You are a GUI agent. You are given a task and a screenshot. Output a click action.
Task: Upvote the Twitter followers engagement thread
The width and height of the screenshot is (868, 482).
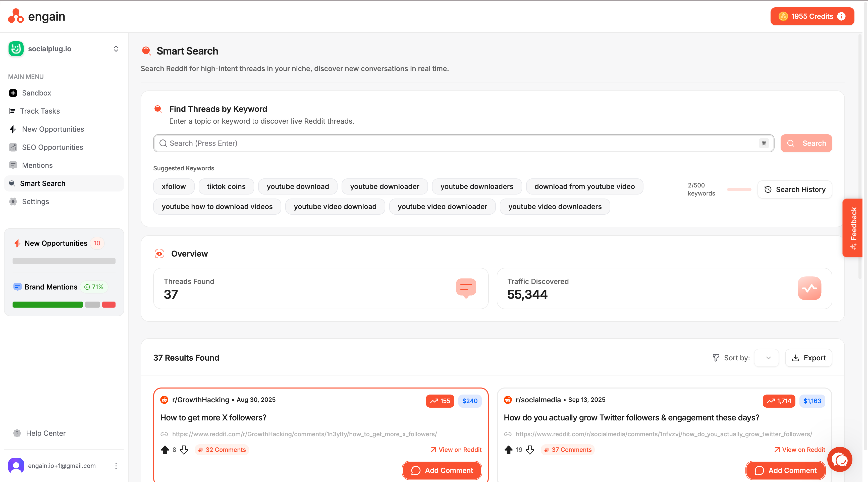[508, 450]
